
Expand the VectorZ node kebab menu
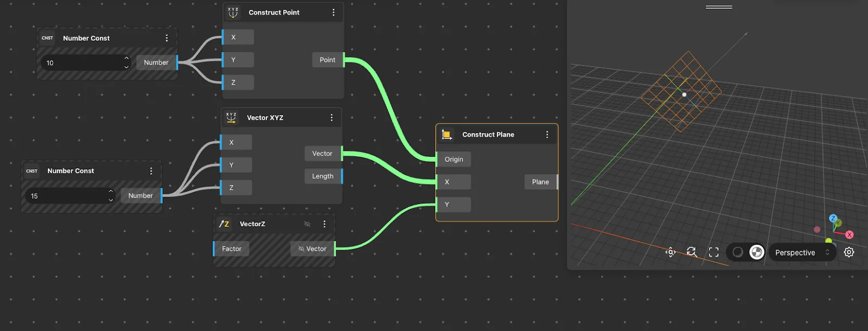pyautogui.click(x=324, y=224)
